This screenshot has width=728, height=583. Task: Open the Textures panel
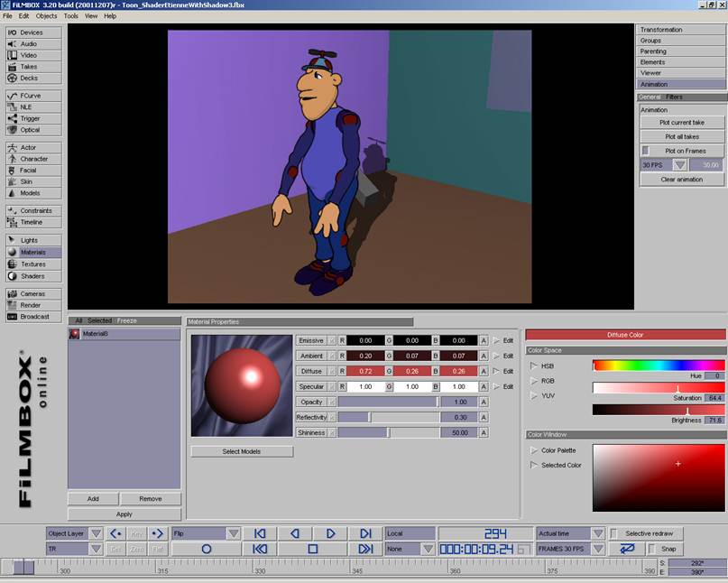(x=33, y=264)
